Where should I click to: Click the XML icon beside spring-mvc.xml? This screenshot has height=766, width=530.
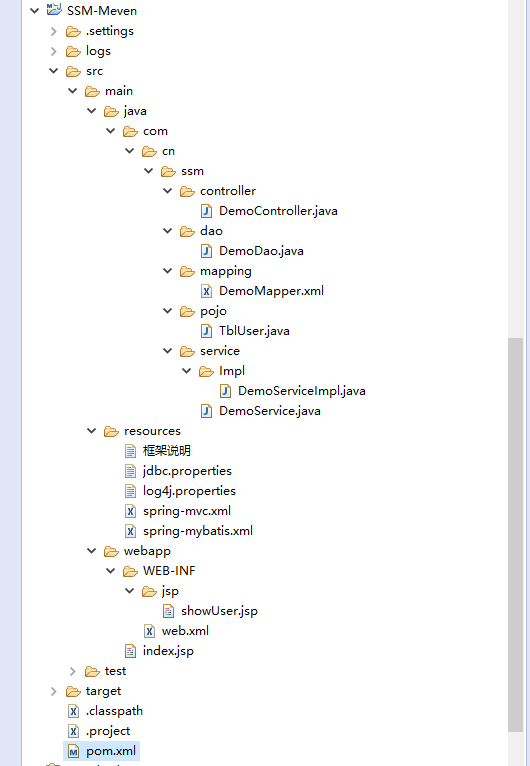coord(130,511)
